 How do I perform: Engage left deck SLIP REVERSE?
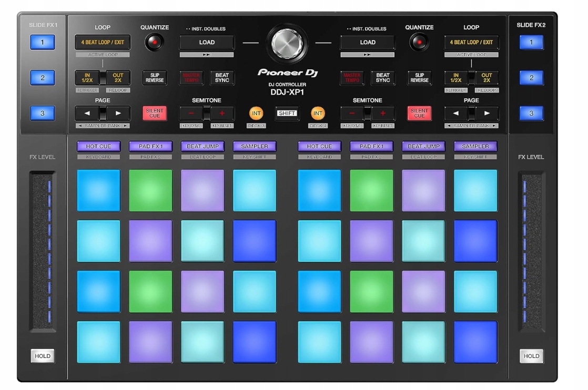coord(155,78)
